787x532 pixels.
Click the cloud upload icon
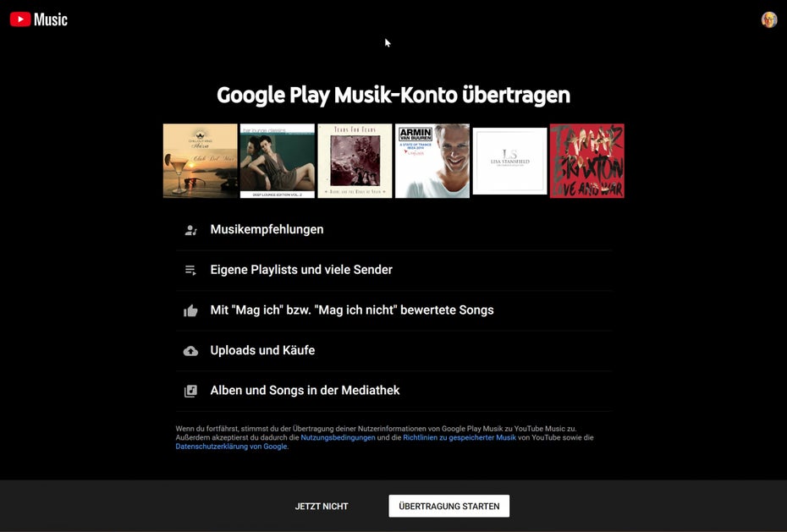click(190, 350)
